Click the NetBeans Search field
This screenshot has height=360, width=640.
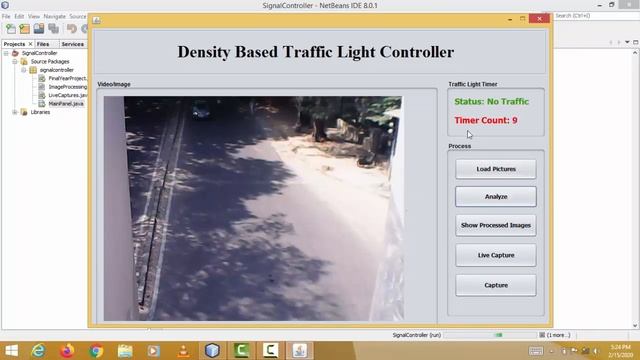[x=596, y=16]
